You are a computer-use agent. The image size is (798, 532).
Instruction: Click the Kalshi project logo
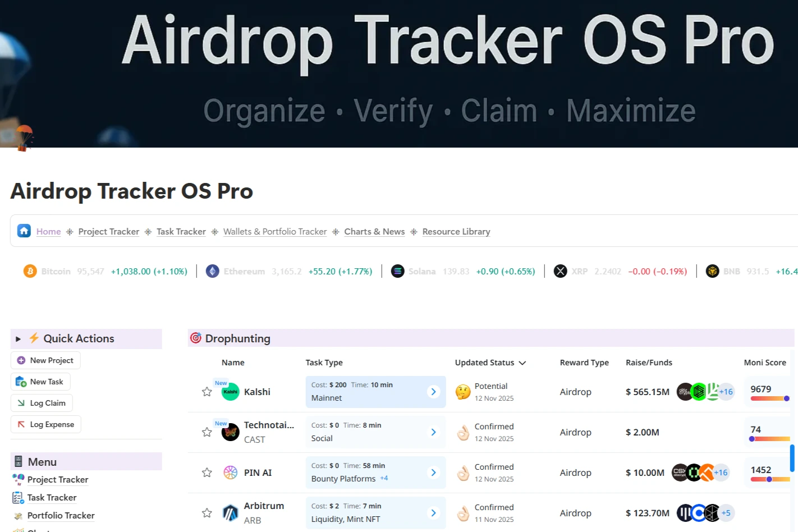[231, 392]
